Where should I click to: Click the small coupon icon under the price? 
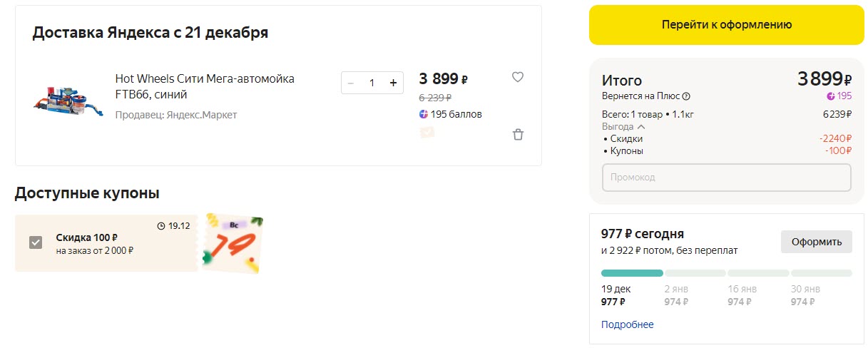427,132
